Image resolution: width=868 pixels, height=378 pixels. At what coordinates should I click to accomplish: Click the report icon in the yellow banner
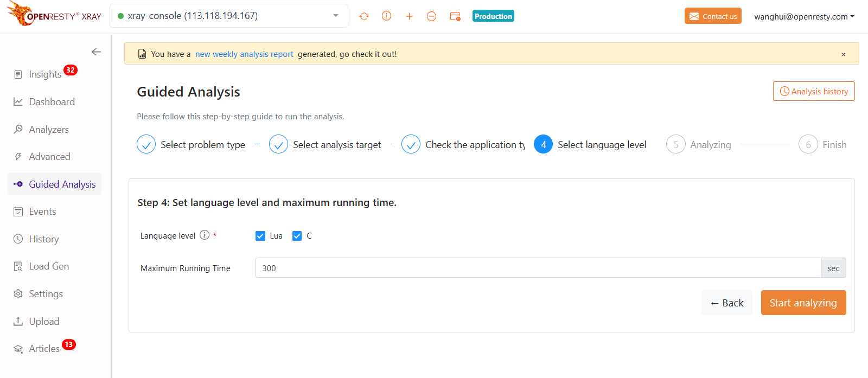coord(142,54)
